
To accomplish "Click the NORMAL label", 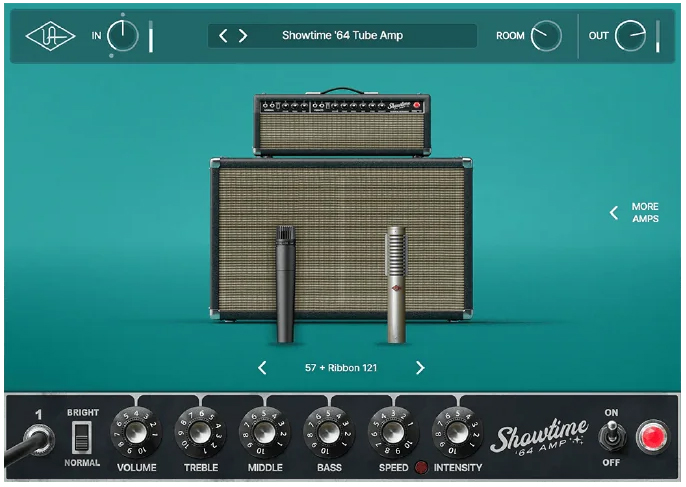I will tap(82, 463).
